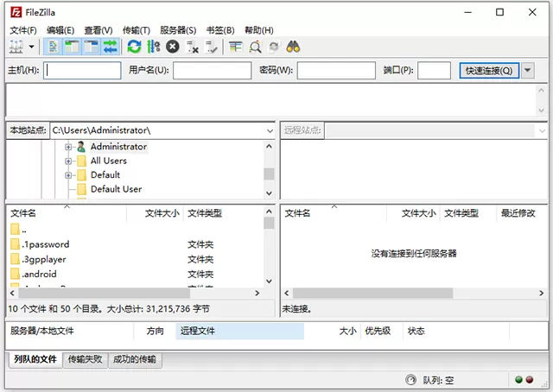Click the red activity indicator light
The image size is (553, 392).
(x=530, y=380)
